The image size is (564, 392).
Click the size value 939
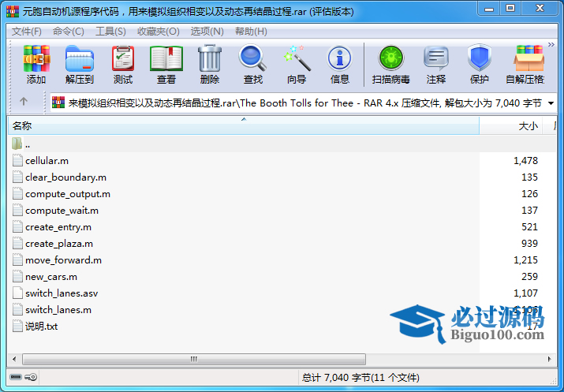pos(529,243)
